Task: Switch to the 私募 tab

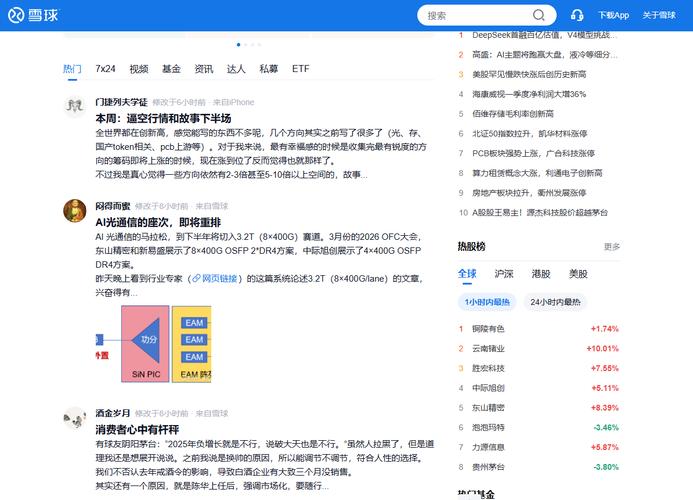Action: [269, 69]
